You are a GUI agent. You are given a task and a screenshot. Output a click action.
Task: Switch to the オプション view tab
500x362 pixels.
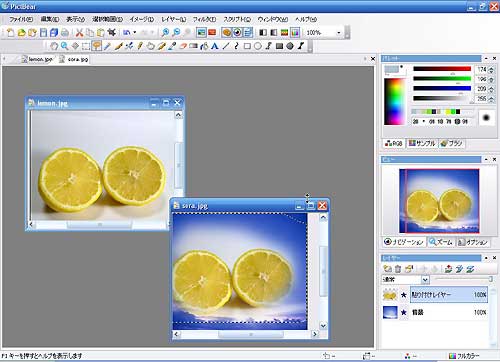(x=473, y=242)
